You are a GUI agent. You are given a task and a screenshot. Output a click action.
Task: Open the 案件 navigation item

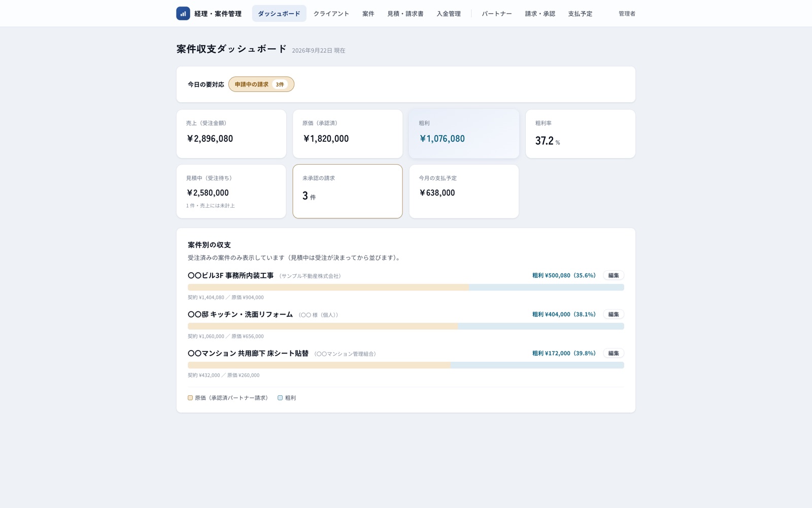tap(368, 14)
